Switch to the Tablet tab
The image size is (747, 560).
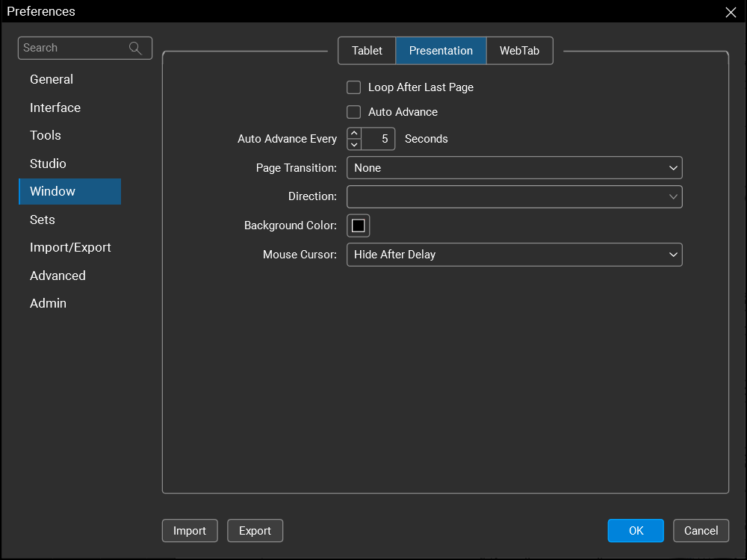367,51
